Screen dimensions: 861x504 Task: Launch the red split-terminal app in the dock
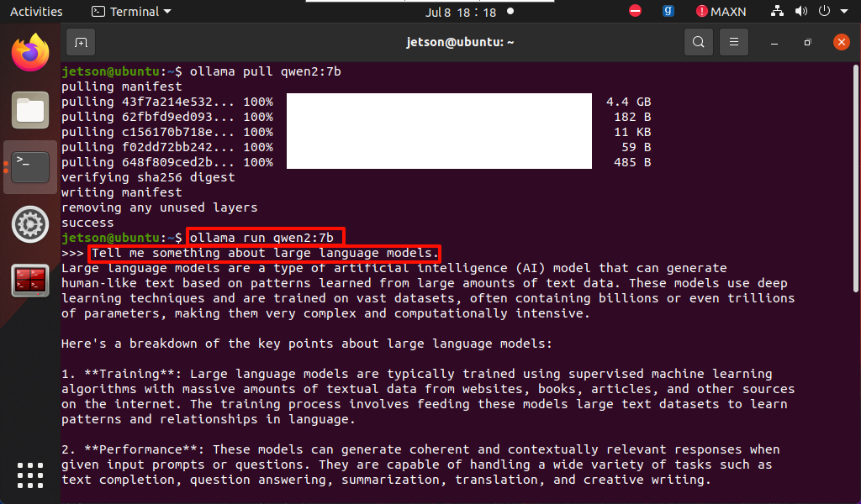pos(30,281)
